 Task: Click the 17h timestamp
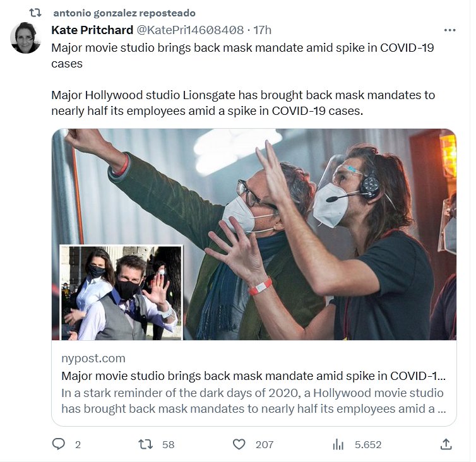point(263,30)
